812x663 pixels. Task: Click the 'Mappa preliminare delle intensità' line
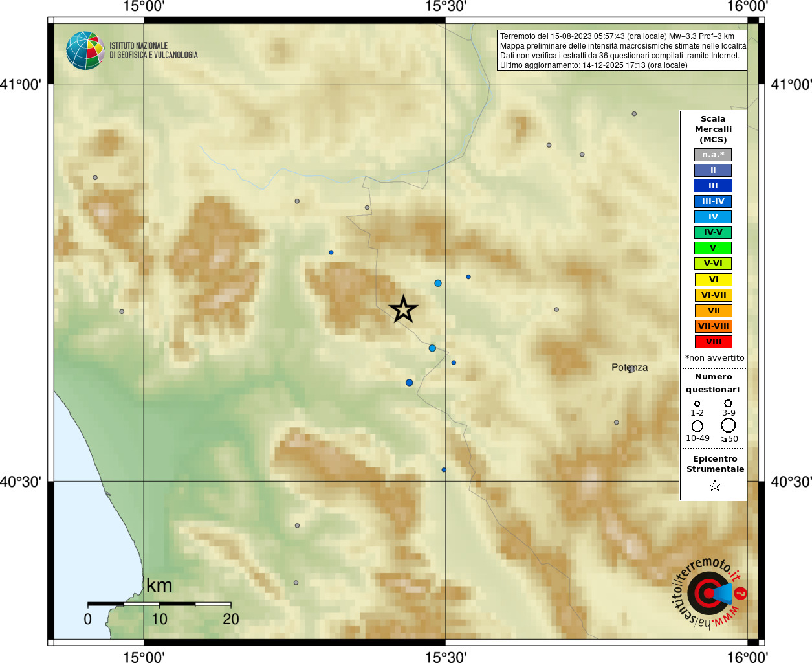[623, 46]
